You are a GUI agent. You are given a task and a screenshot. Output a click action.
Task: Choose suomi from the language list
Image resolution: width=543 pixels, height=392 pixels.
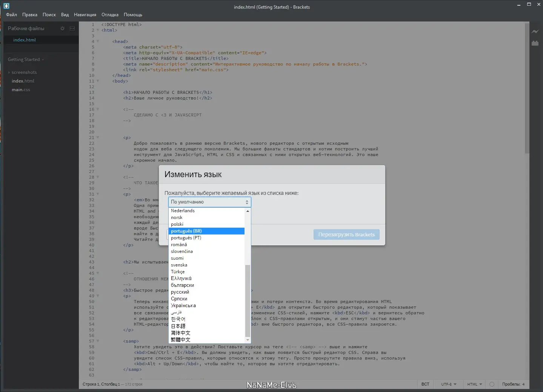point(207,258)
